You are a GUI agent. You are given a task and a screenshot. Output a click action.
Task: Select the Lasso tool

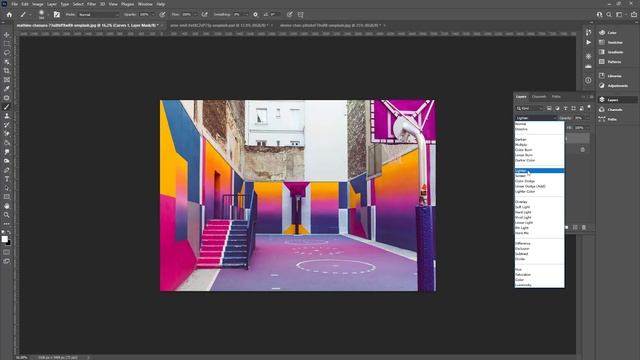point(7,53)
